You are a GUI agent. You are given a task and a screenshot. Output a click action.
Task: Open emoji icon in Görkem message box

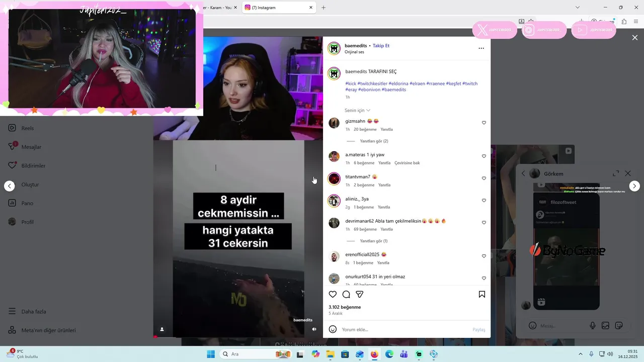(533, 326)
